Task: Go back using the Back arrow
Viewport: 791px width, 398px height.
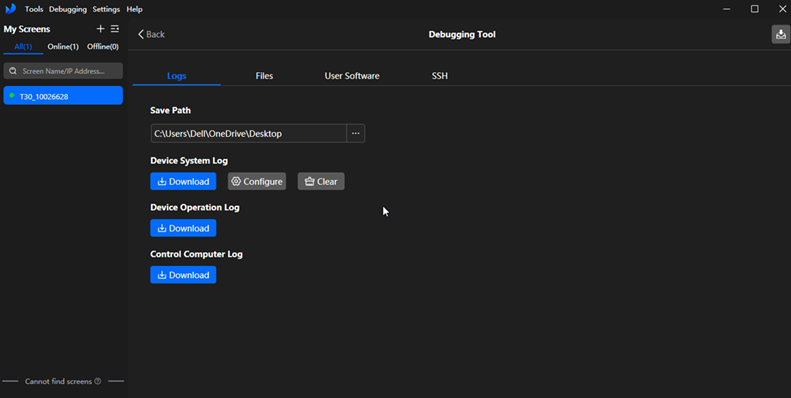Action: click(151, 34)
